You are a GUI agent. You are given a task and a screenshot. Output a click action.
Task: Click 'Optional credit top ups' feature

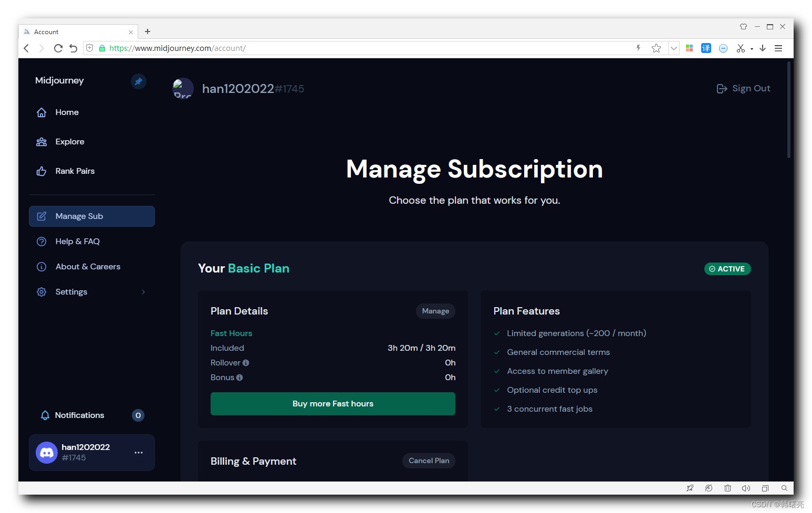pyautogui.click(x=552, y=390)
